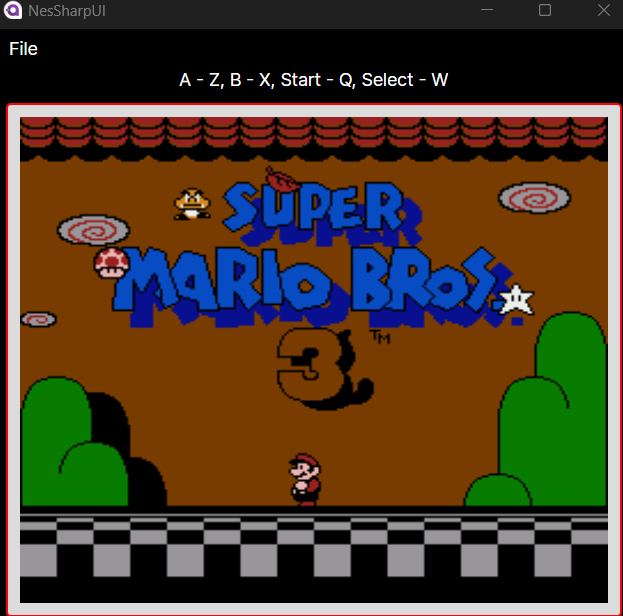
Task: Minimize the NesSharpUI window
Action: click(x=487, y=10)
